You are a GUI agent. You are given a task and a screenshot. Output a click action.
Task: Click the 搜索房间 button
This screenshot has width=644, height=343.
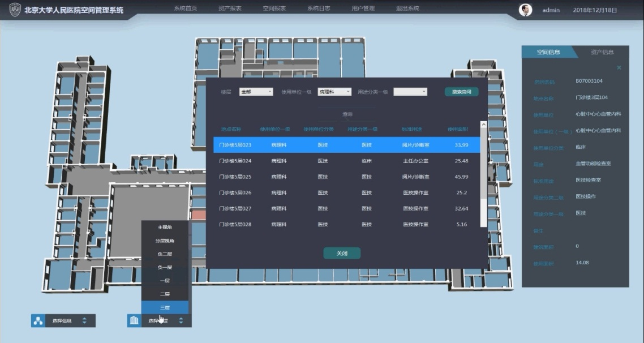[x=461, y=92]
